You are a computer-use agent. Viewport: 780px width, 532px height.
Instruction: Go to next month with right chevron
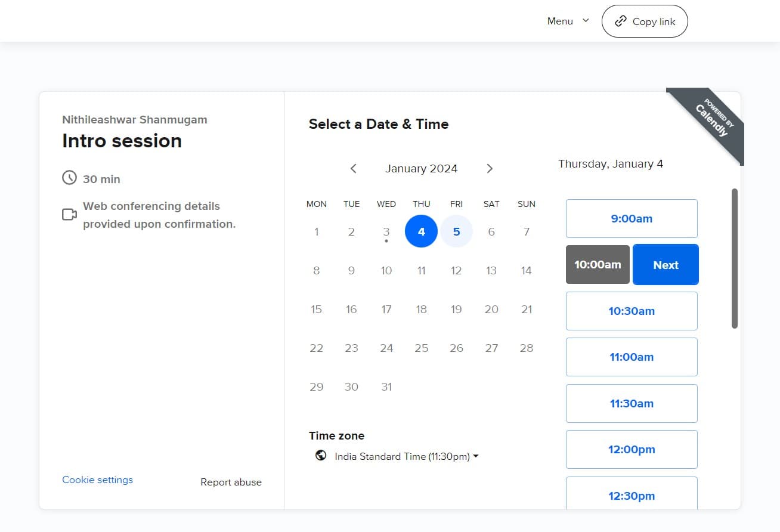click(490, 169)
